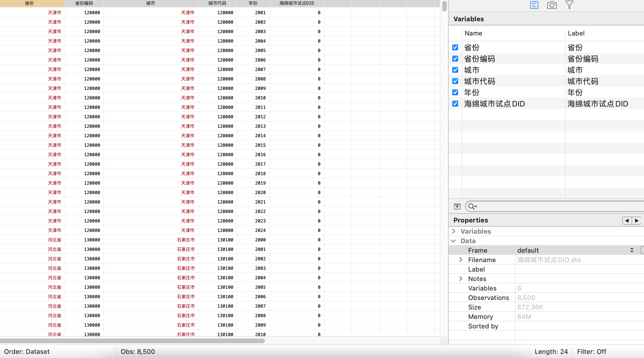Viewport: 644px width, 358px height.
Task: Click the Filter funnel icon
Action: [569, 5]
